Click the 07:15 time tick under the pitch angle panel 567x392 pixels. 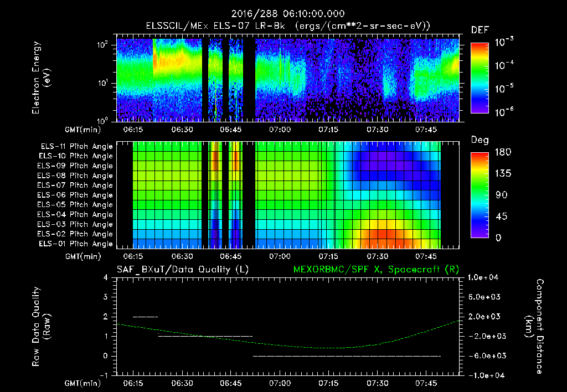(329, 256)
